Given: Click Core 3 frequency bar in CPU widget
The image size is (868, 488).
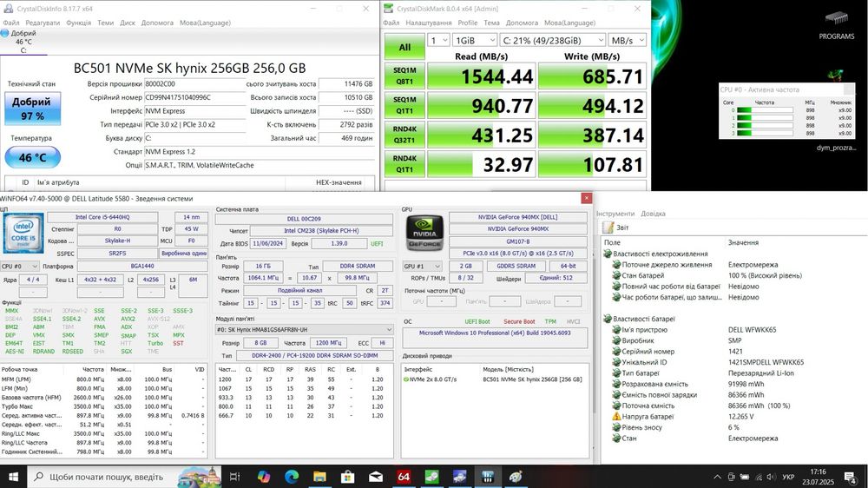Looking at the screenshot, I should tap(765, 133).
